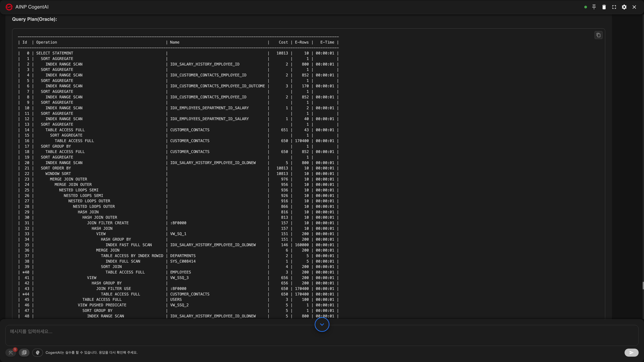Viewport: 644px width, 362px height.
Task: Click the '160000' E-Rows value
Action: (302, 245)
